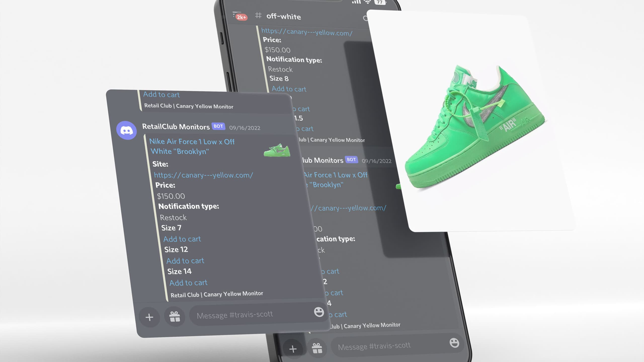644x362 pixels.
Task: Click the Restock text on phone screen
Action: pos(280,69)
